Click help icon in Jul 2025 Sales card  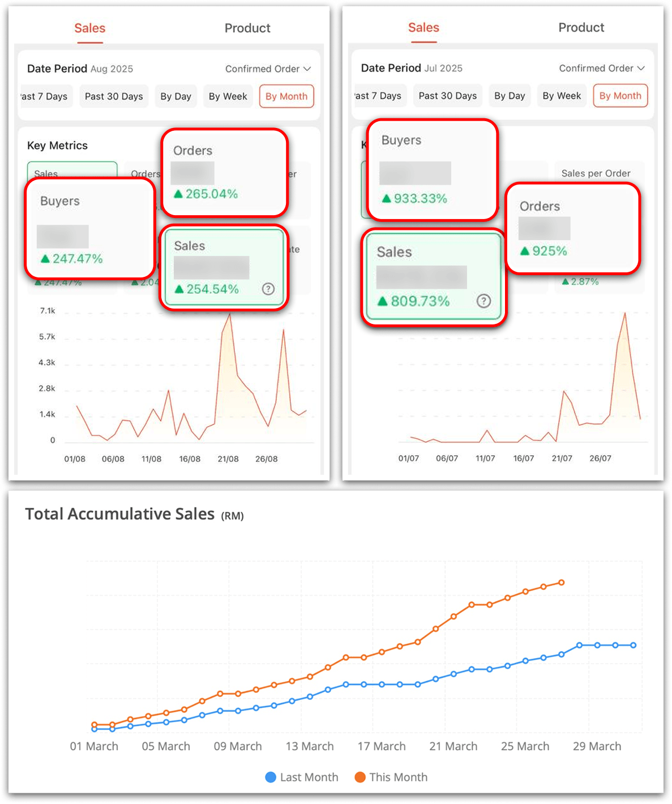pos(483,301)
